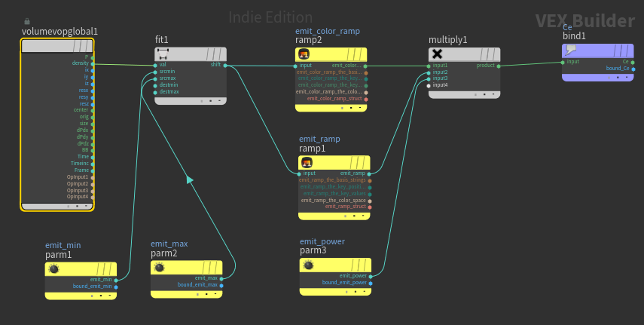This screenshot has height=325, width=644.
Task: Click the val input port on fit1
Action: (155, 65)
